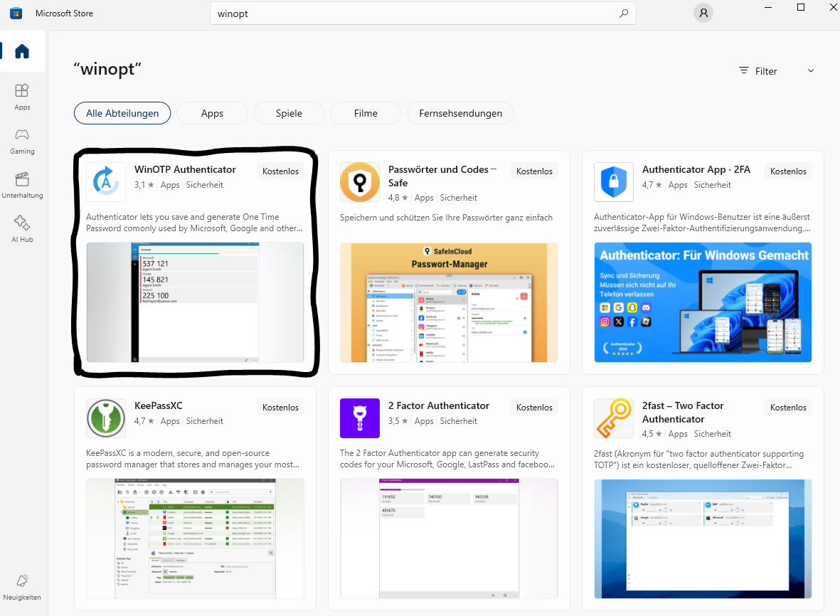Click Kostenlos button for WinOTP Authenticator

coord(281,171)
